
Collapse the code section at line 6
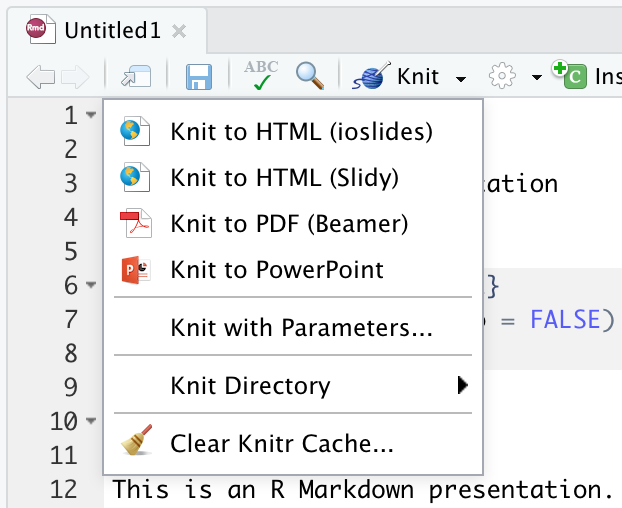coord(91,286)
